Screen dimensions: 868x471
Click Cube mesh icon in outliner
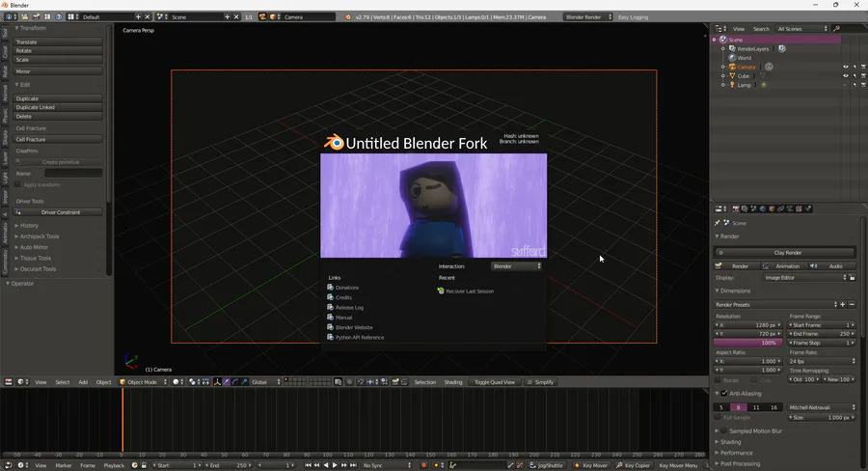(x=732, y=76)
